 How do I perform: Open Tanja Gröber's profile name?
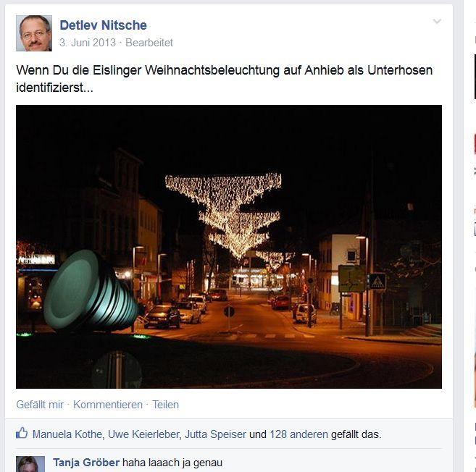(x=86, y=463)
